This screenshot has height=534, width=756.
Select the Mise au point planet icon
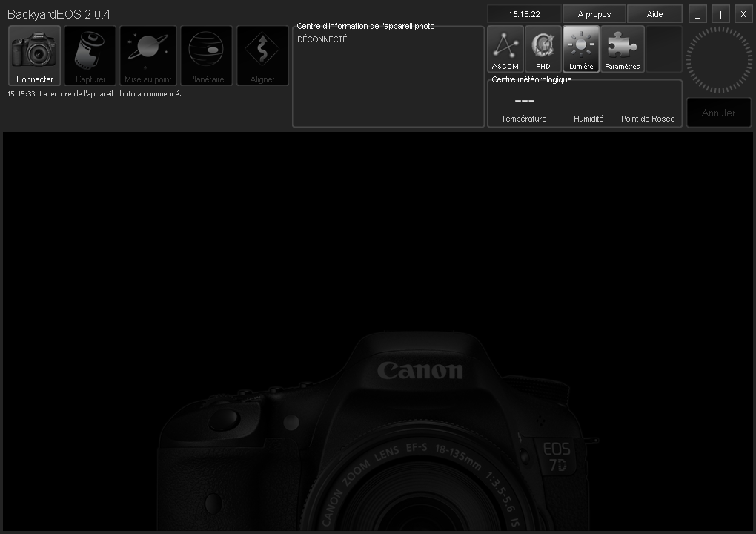point(148,56)
